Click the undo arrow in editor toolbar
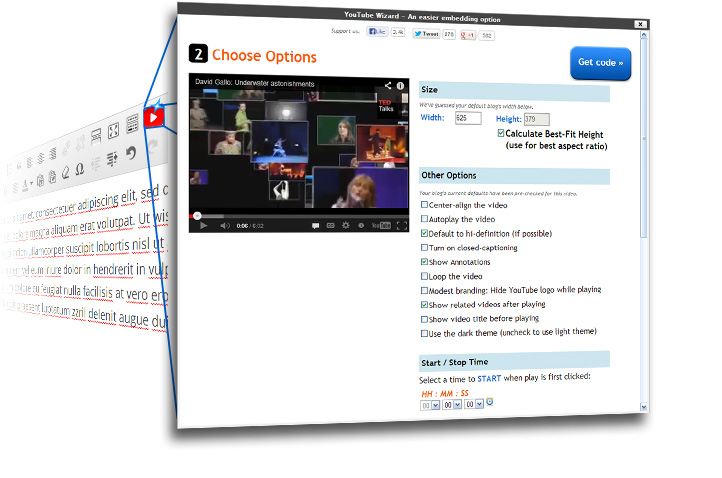 point(131,153)
